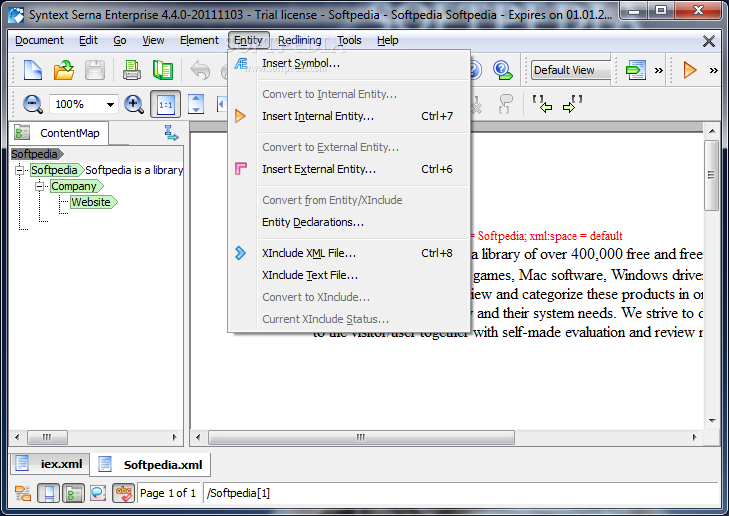Create a new document with the blank page icon
This screenshot has width=729, height=516.
[x=33, y=70]
